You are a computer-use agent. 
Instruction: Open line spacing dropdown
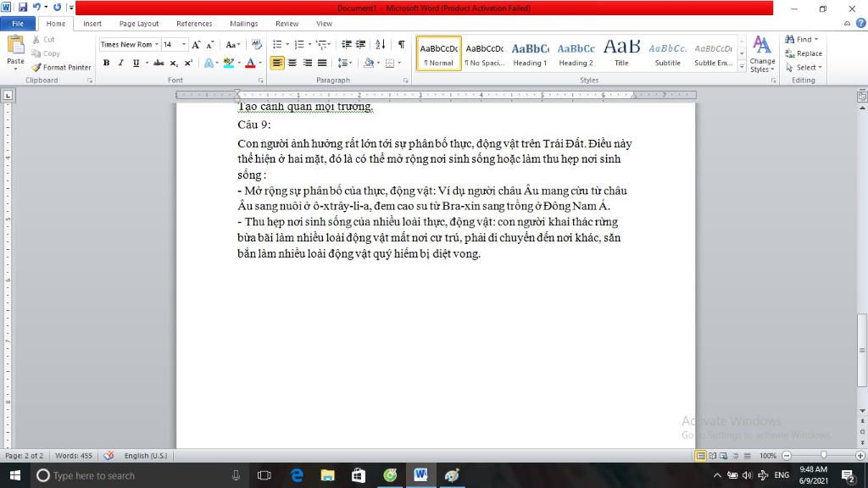345,63
